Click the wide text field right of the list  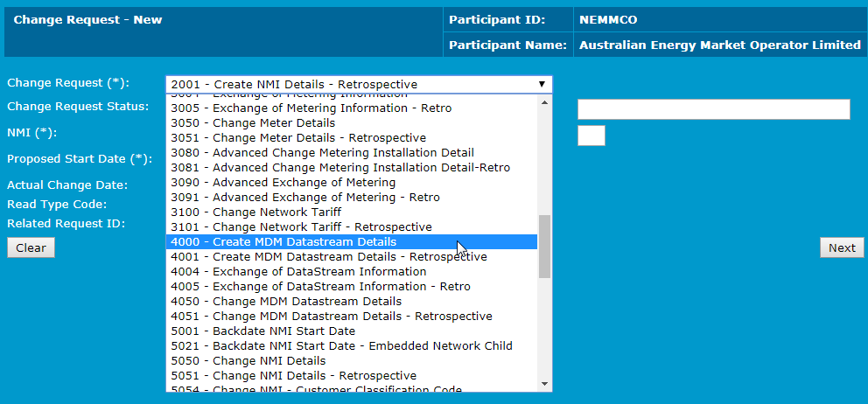(x=713, y=109)
